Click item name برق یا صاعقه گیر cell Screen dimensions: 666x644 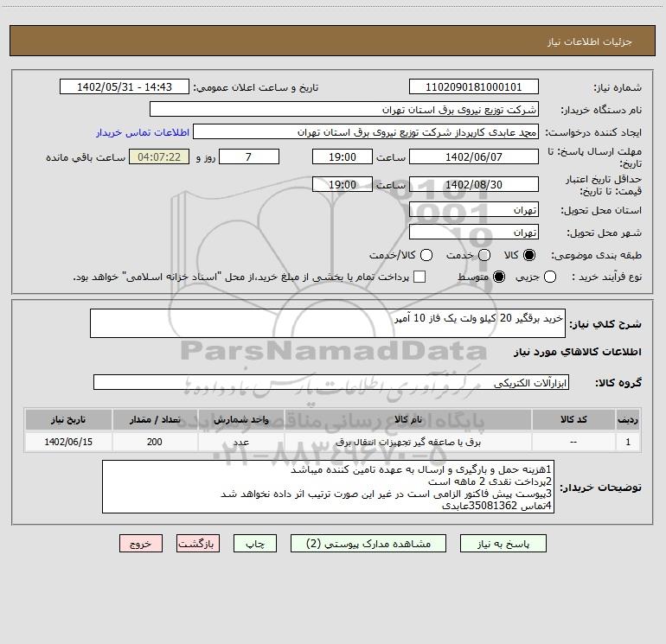pos(407,442)
